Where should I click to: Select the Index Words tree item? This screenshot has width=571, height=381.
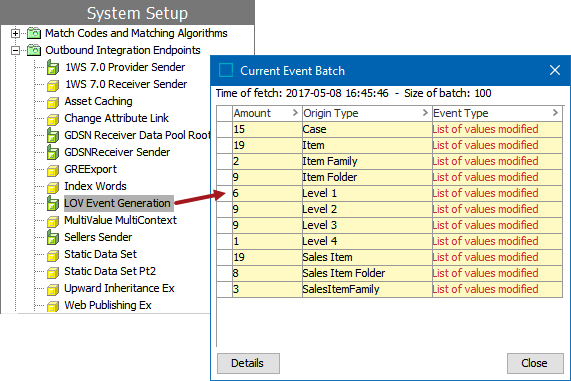(x=95, y=186)
